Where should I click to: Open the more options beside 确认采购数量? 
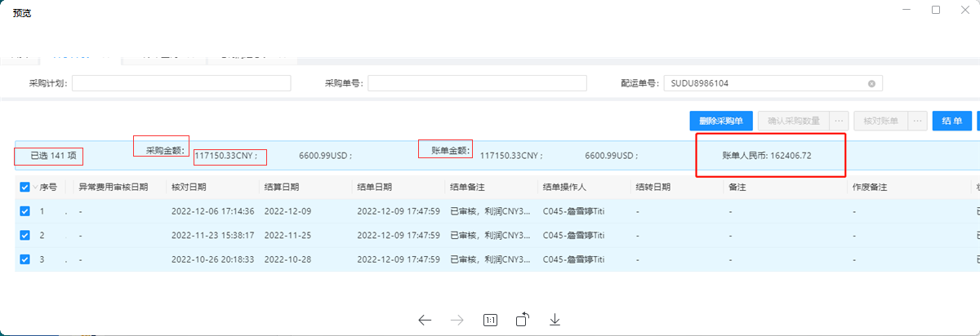click(x=839, y=121)
